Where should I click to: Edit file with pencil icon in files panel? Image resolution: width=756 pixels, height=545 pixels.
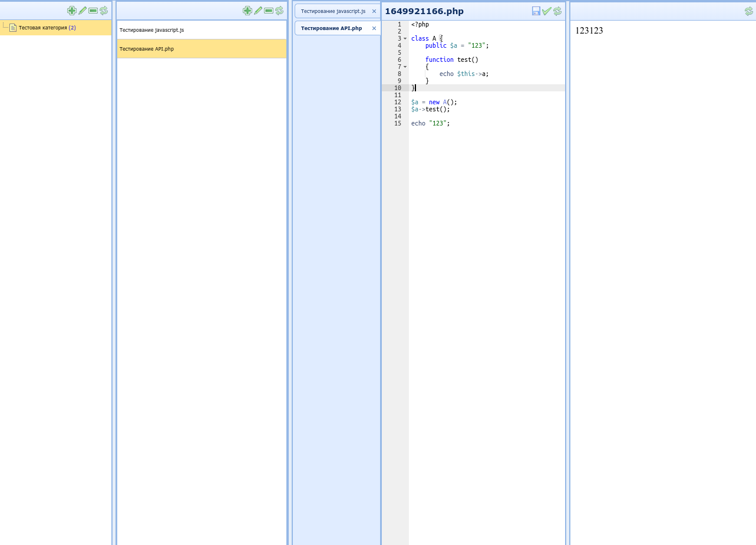(258, 11)
